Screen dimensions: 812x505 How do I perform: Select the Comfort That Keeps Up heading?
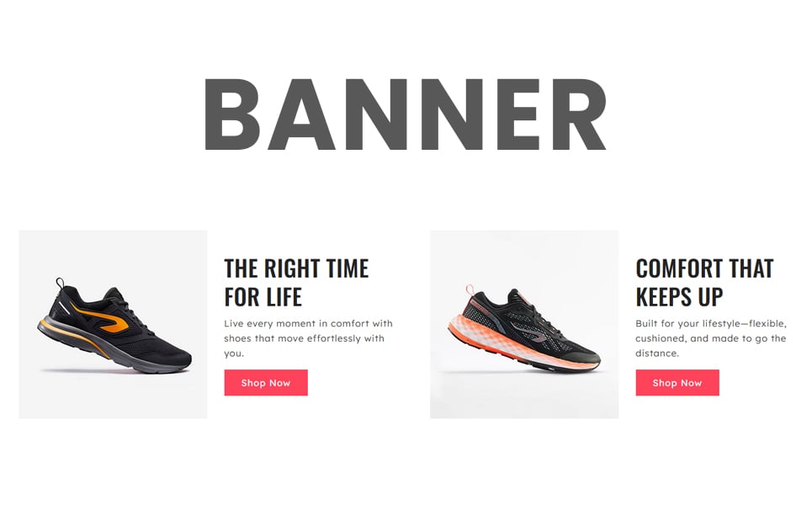704,283
